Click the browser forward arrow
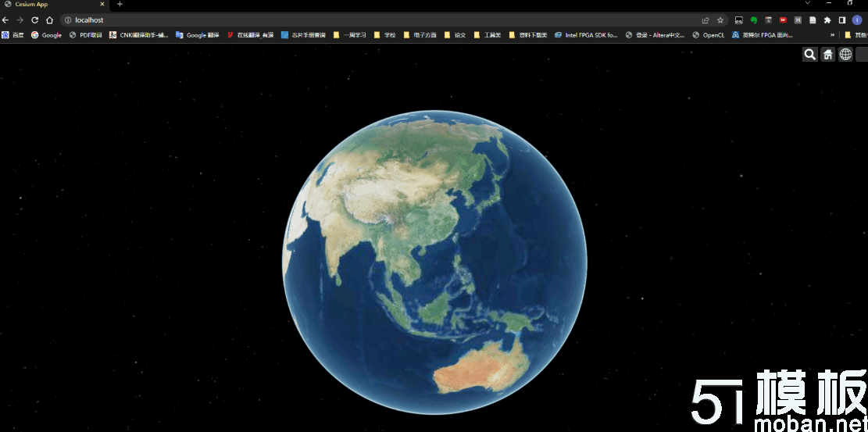868x432 pixels. 20,20
